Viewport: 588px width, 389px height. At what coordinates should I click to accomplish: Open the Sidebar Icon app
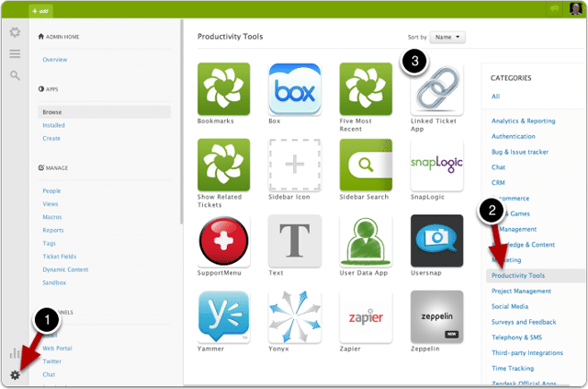[295, 165]
